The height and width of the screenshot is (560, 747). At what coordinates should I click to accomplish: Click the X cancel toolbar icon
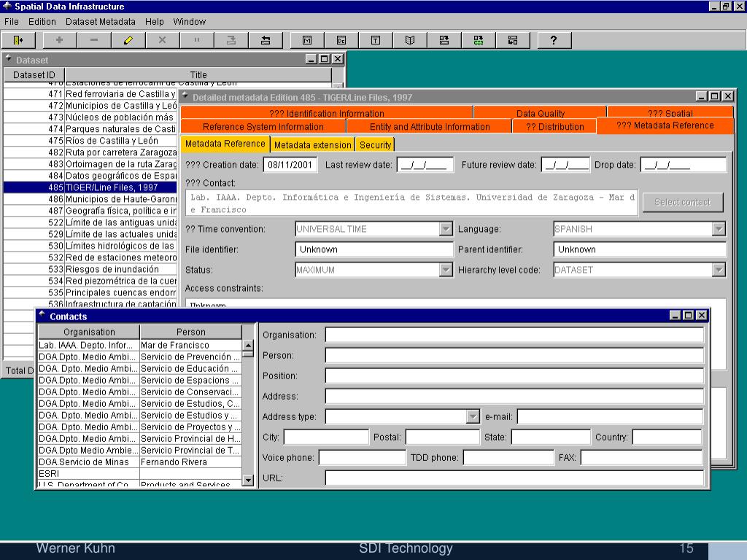coord(163,41)
